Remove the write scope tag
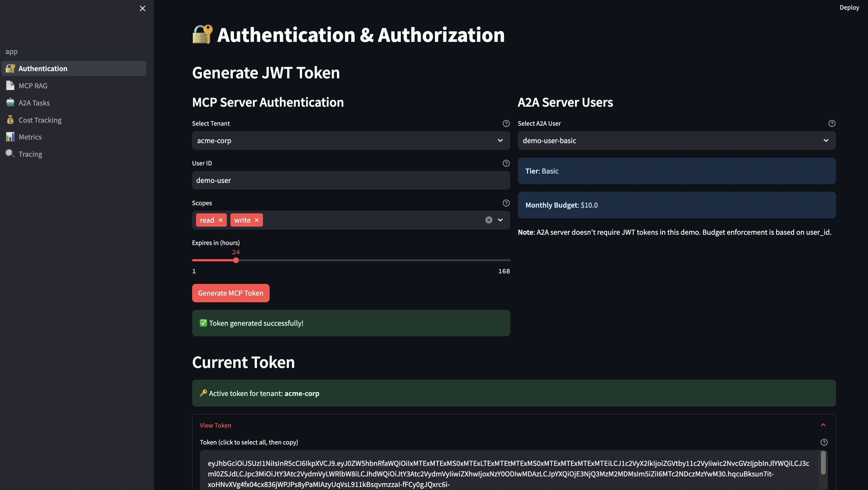 point(257,220)
